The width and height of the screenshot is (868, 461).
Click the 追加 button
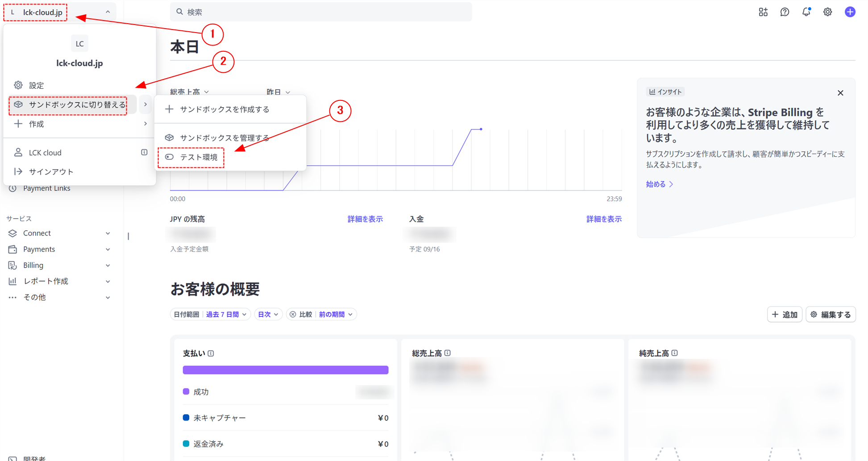(785, 314)
